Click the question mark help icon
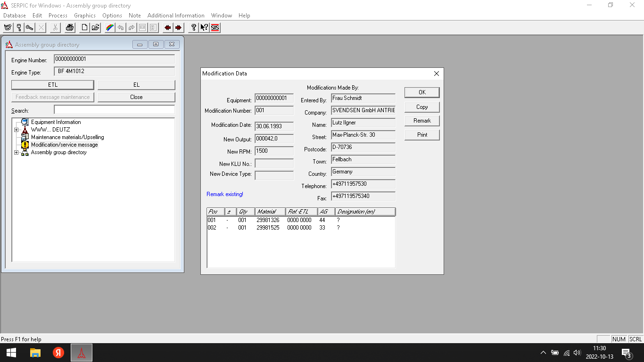Viewport: 644px width, 362px height. (193, 28)
